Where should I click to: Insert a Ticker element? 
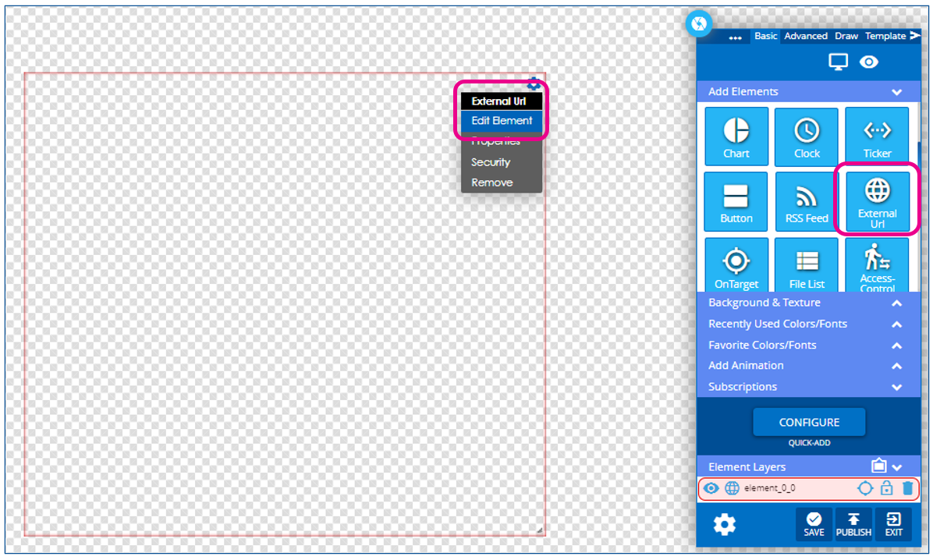[876, 136]
